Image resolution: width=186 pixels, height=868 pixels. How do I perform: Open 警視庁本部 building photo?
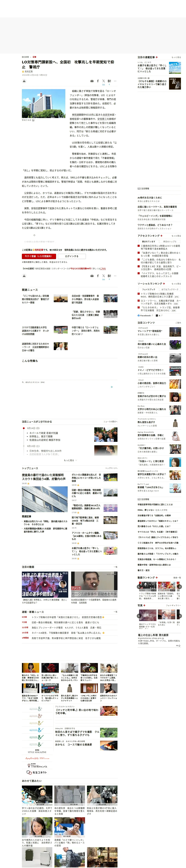[x=44, y=103]
